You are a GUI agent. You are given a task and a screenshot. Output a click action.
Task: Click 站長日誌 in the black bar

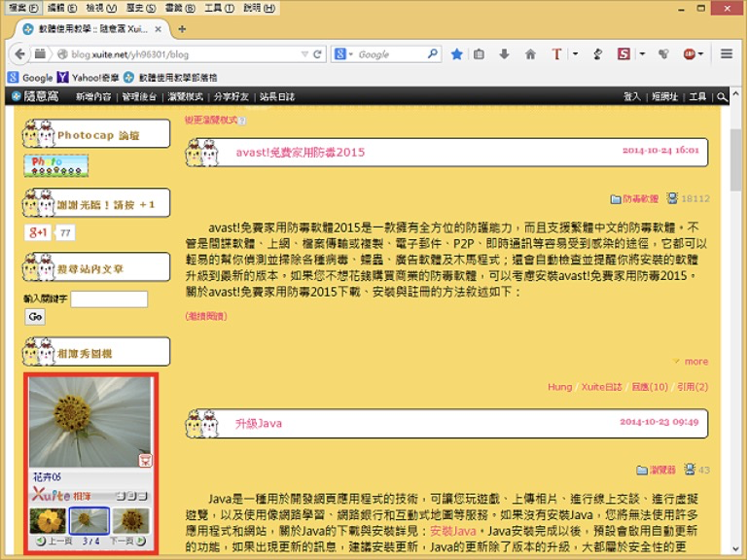[x=277, y=97]
